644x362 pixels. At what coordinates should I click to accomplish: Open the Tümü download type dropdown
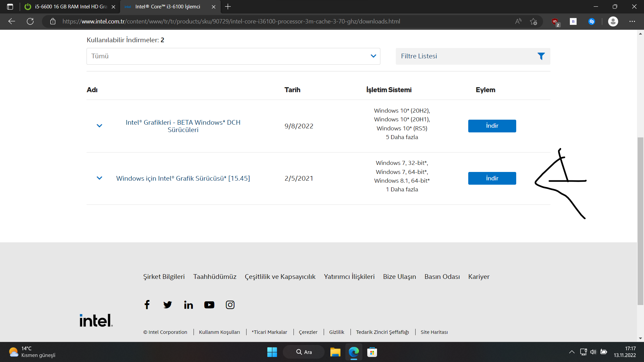pyautogui.click(x=233, y=56)
